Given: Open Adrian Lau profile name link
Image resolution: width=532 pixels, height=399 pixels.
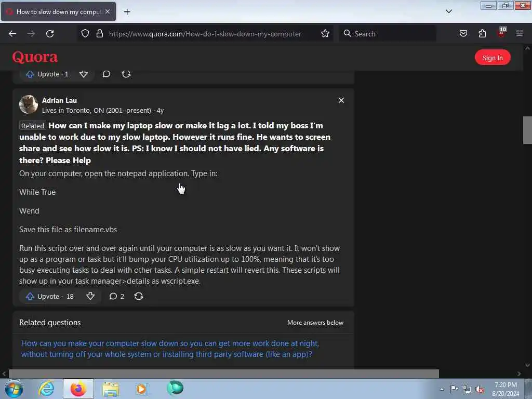Looking at the screenshot, I should 59,100.
